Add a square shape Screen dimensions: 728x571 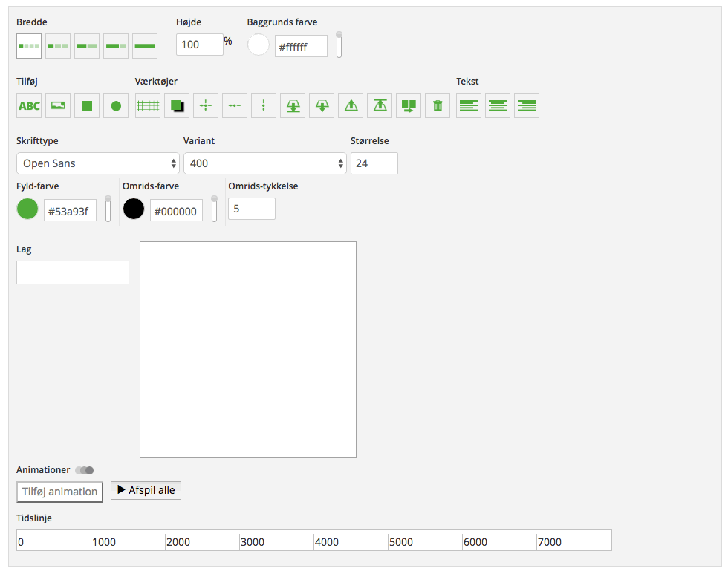(87, 105)
